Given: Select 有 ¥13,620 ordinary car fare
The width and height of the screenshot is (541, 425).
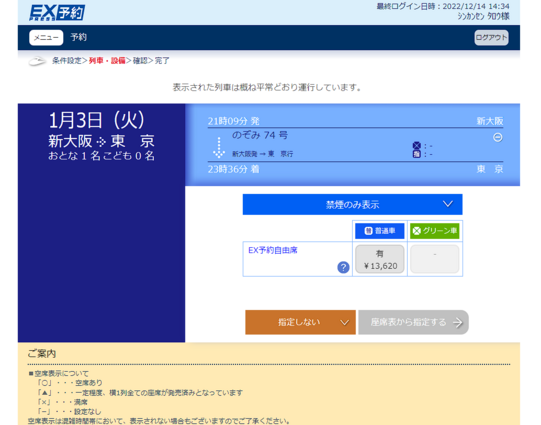Looking at the screenshot, I should [x=380, y=259].
